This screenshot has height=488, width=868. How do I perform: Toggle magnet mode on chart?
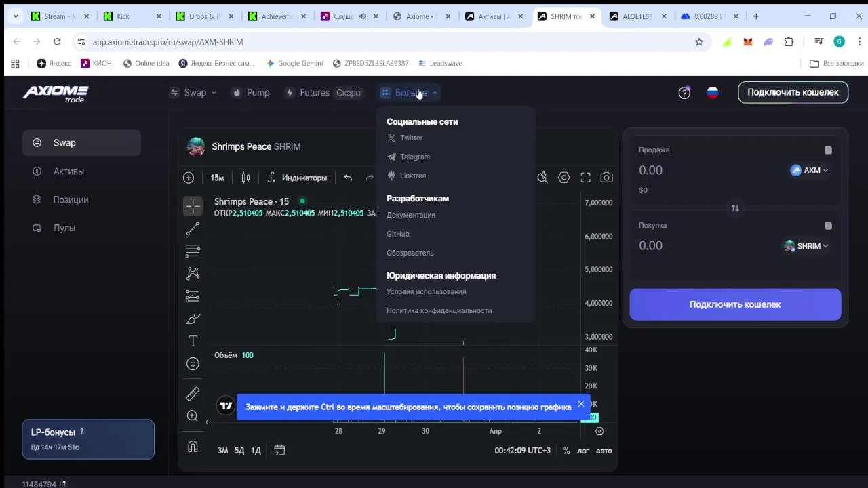[x=193, y=446]
